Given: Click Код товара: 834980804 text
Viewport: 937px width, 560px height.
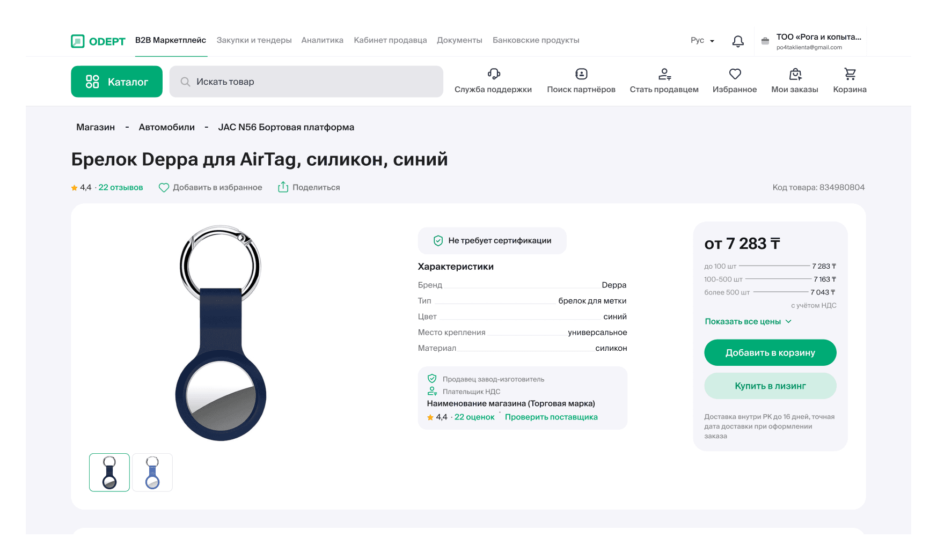Looking at the screenshot, I should 818,187.
